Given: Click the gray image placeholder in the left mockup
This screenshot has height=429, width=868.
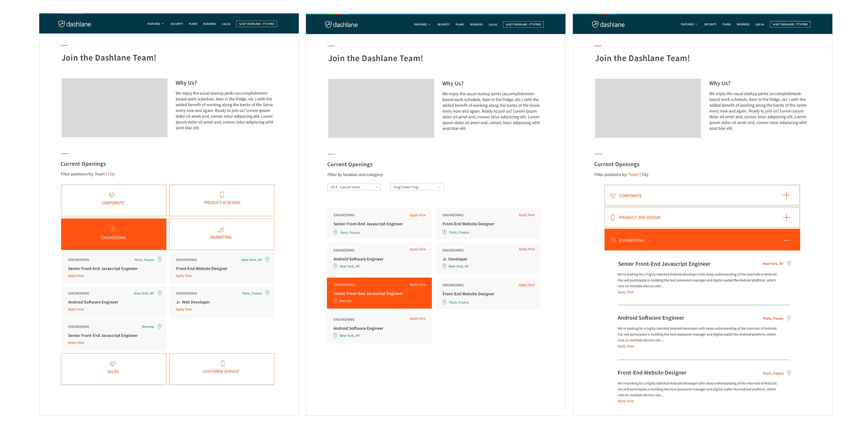Looking at the screenshot, I should (x=114, y=107).
